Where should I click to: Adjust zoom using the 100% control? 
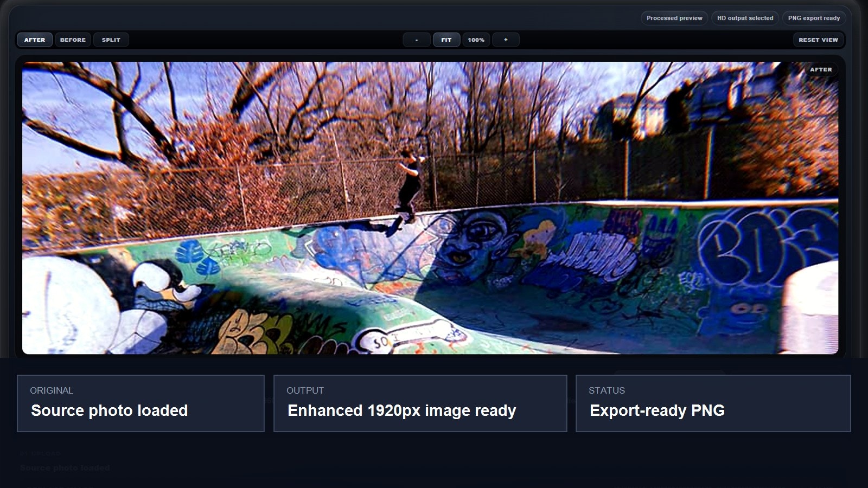(x=476, y=40)
